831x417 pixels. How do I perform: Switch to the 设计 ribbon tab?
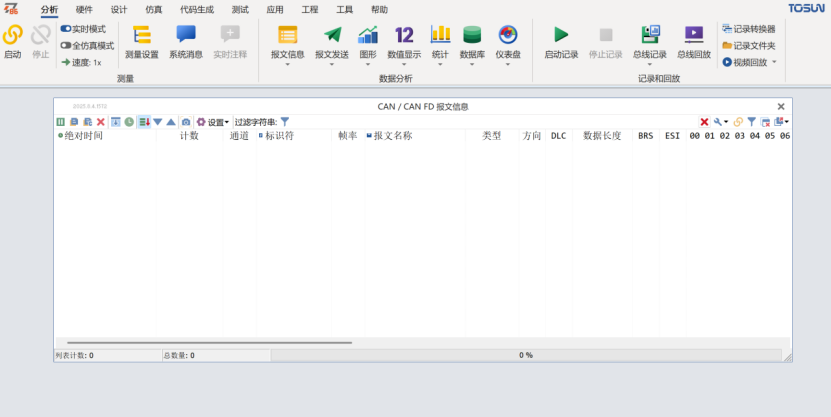119,10
